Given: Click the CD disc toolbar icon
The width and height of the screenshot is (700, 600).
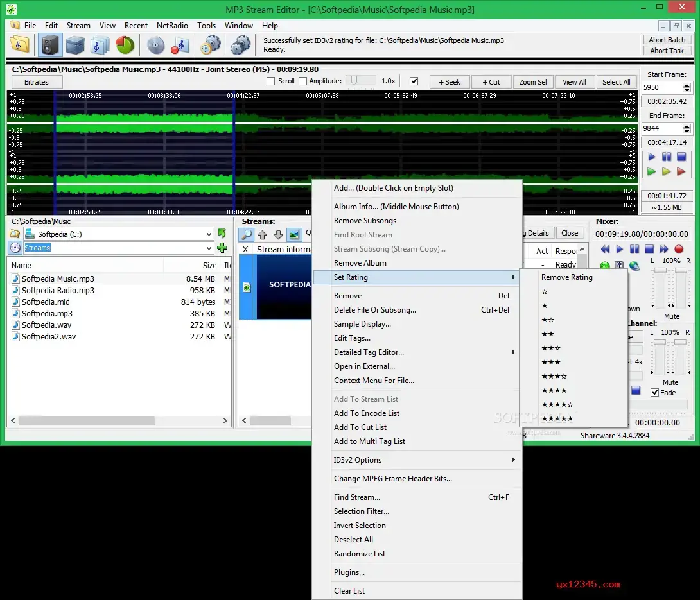Looking at the screenshot, I should (x=155, y=45).
